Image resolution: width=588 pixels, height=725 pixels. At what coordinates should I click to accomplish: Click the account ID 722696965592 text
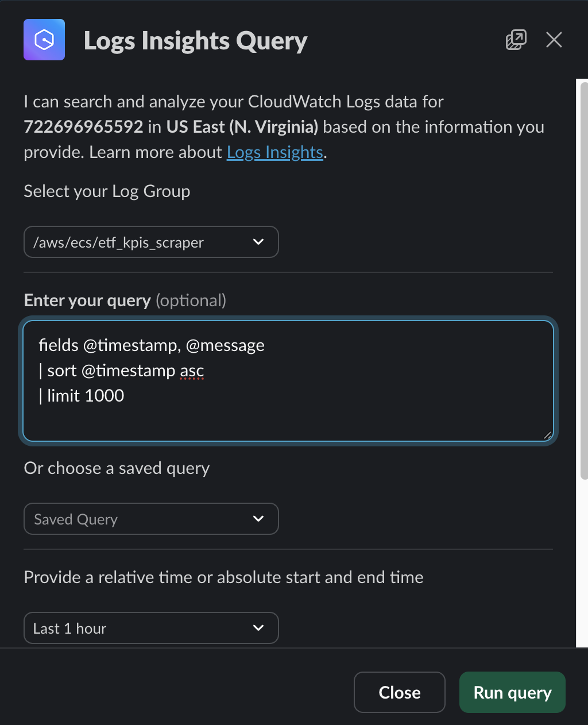coord(84,127)
